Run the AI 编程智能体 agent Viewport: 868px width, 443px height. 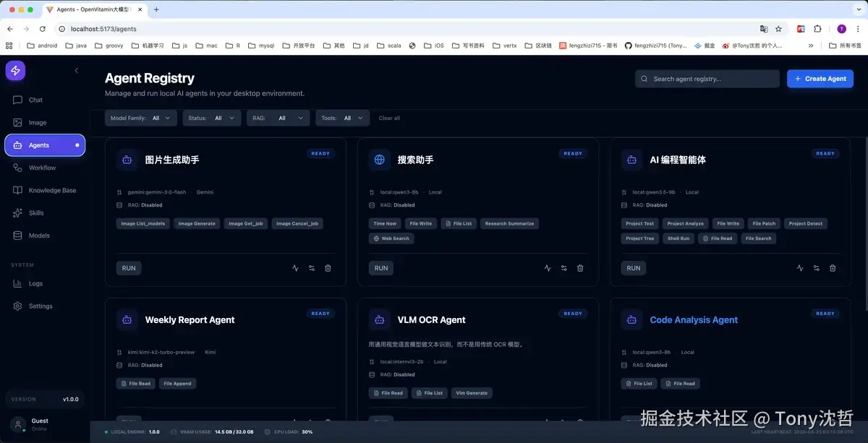click(x=634, y=268)
